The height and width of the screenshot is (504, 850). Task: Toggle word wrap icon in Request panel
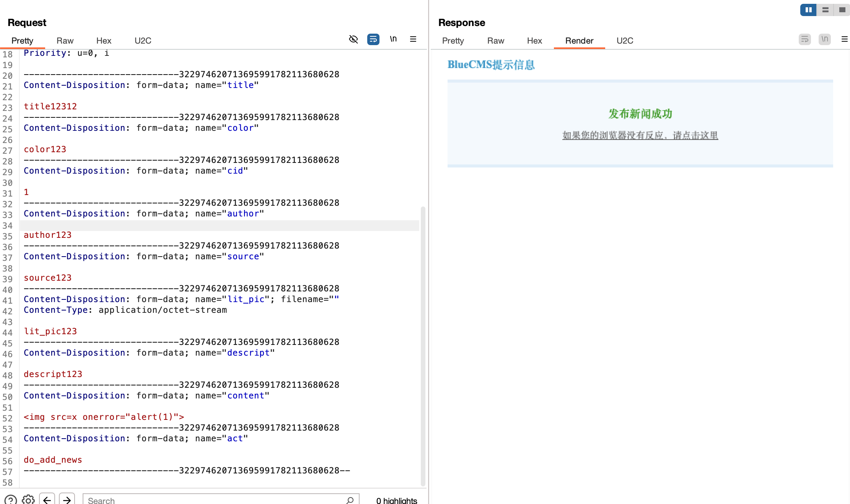373,39
